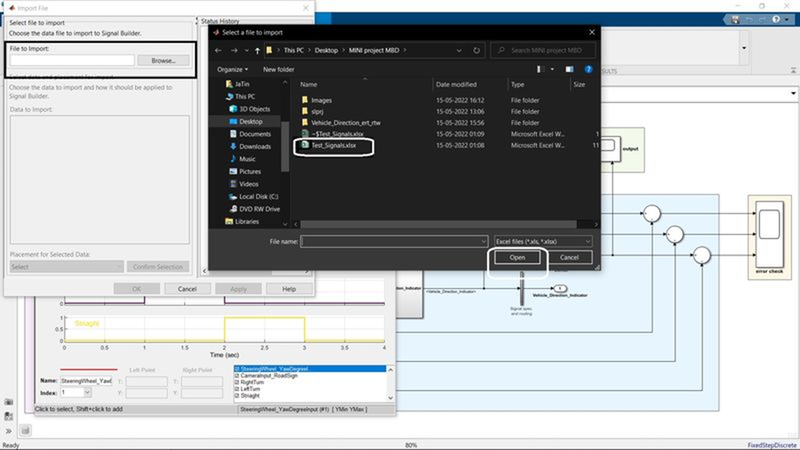Viewport: 800px width, 450px height.
Task: Expand the Simulink side palette chevron
Action: (9, 431)
